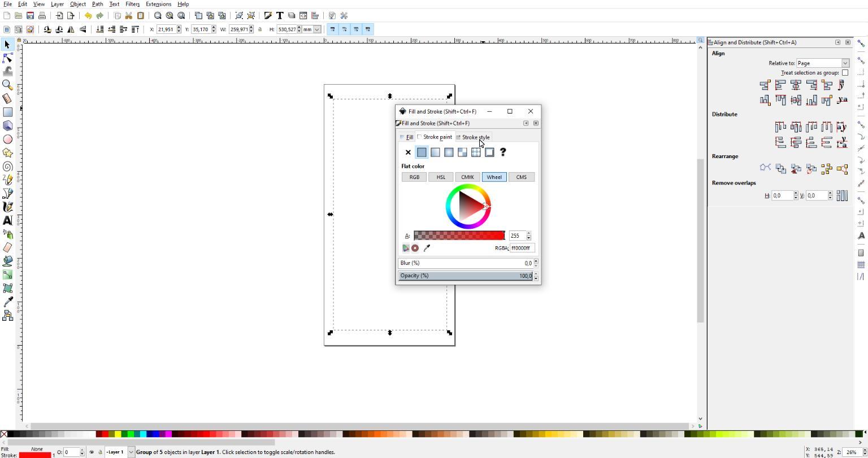Select the Spiral tool

pyautogui.click(x=7, y=166)
